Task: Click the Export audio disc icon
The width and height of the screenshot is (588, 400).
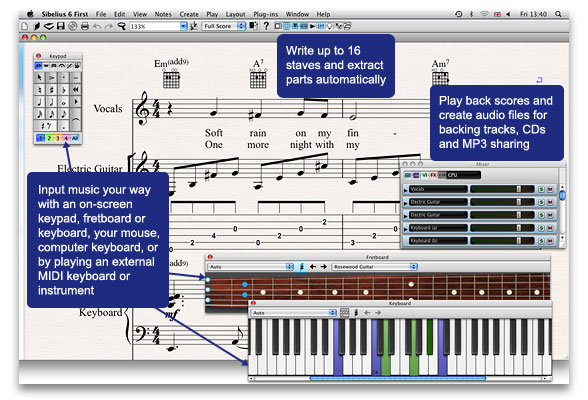Action: [73, 26]
